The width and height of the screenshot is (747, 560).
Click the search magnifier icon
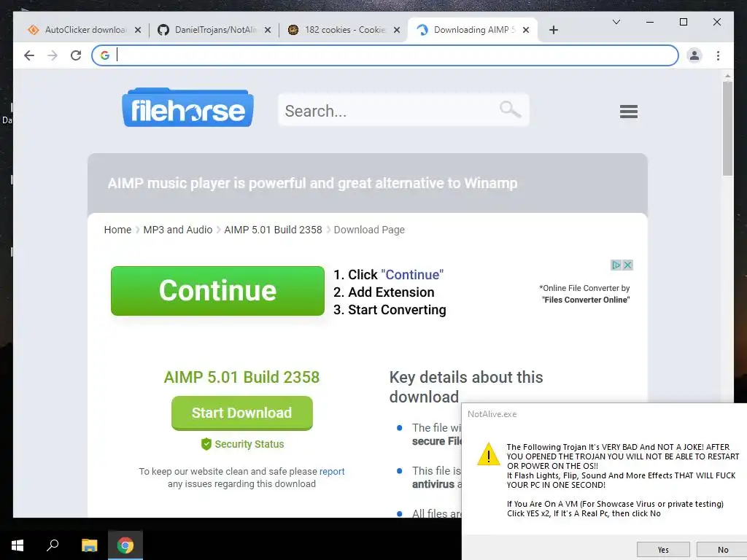[x=510, y=109]
